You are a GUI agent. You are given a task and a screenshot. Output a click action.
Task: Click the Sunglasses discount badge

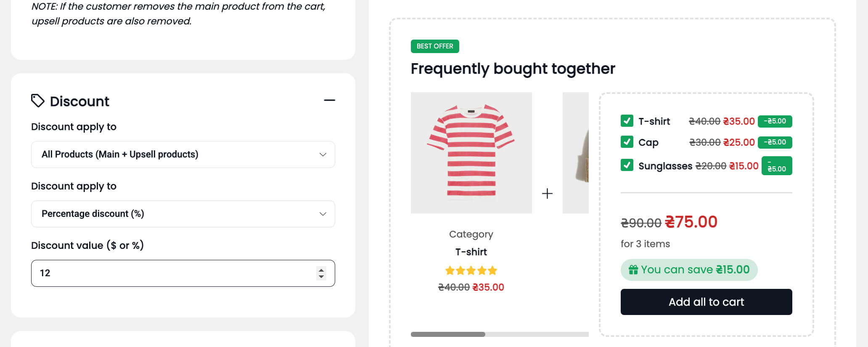pos(776,166)
